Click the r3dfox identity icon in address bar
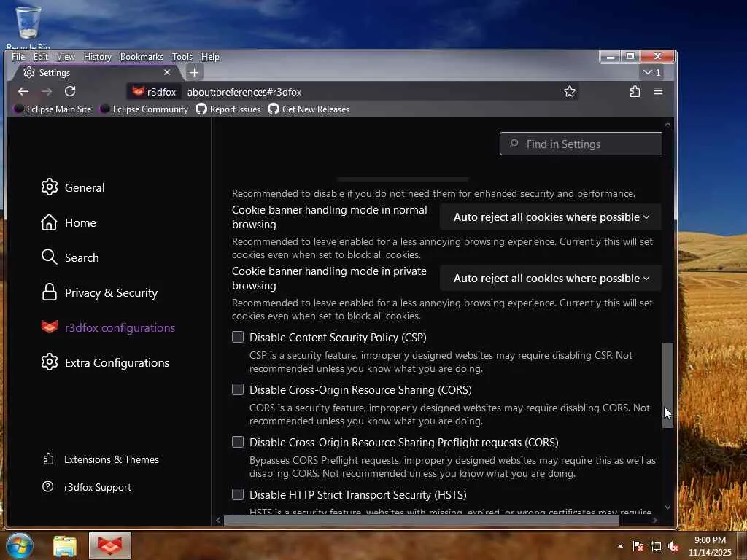This screenshot has width=747, height=560. pos(155,92)
